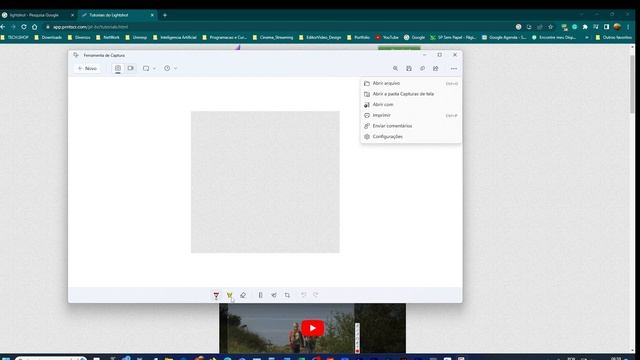Click the share icon in Snipping Tool toolbar
Screen dimensions: 640x360
coord(436,69)
